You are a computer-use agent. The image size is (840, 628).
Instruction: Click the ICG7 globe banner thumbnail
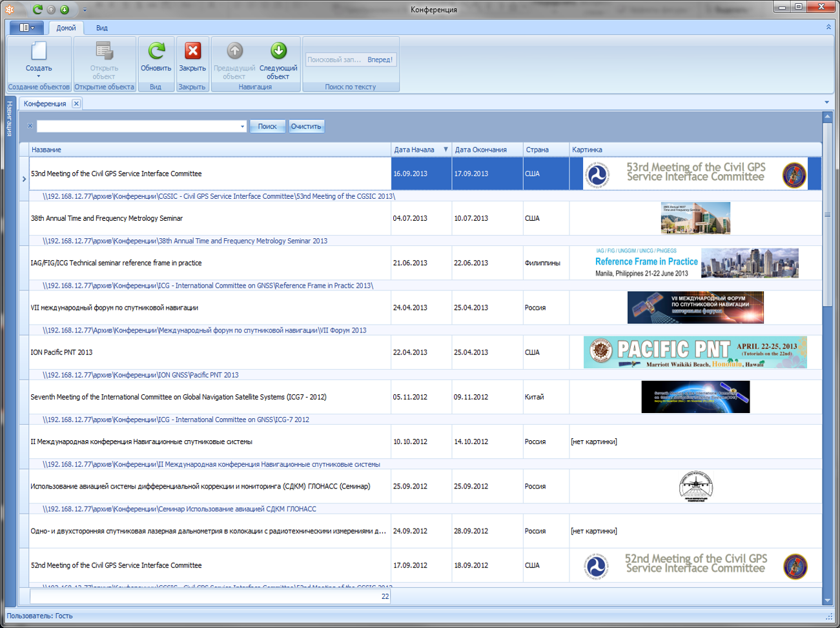695,397
